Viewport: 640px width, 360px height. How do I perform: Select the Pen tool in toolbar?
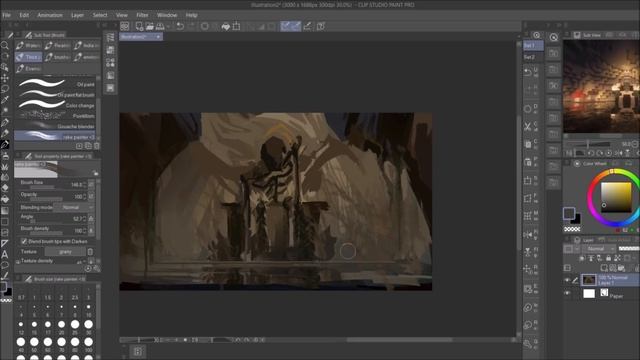pos(5,122)
